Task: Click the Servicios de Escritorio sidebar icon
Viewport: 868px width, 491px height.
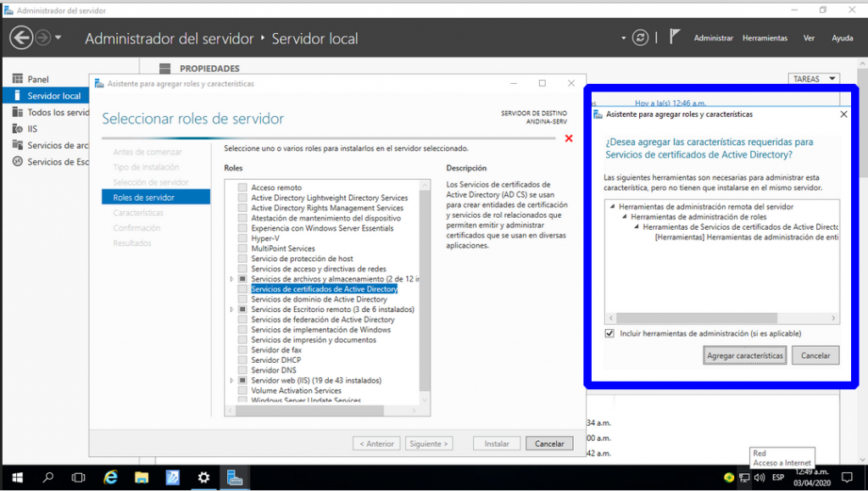Action: coord(18,162)
